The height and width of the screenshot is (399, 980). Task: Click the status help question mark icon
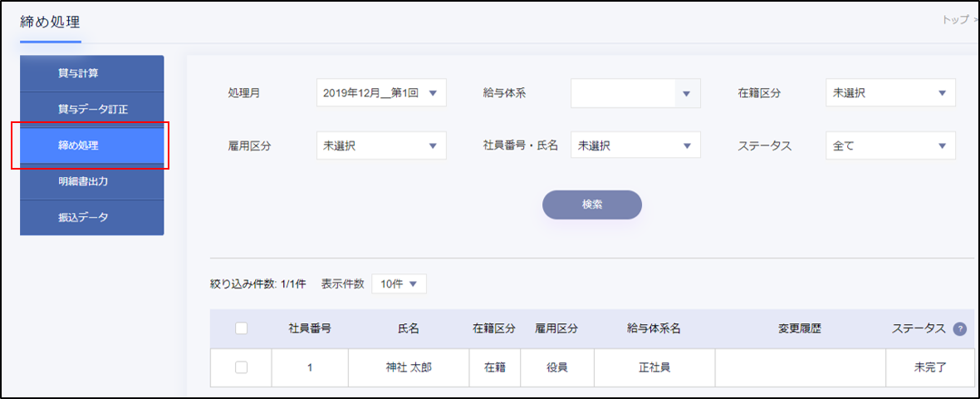960,328
